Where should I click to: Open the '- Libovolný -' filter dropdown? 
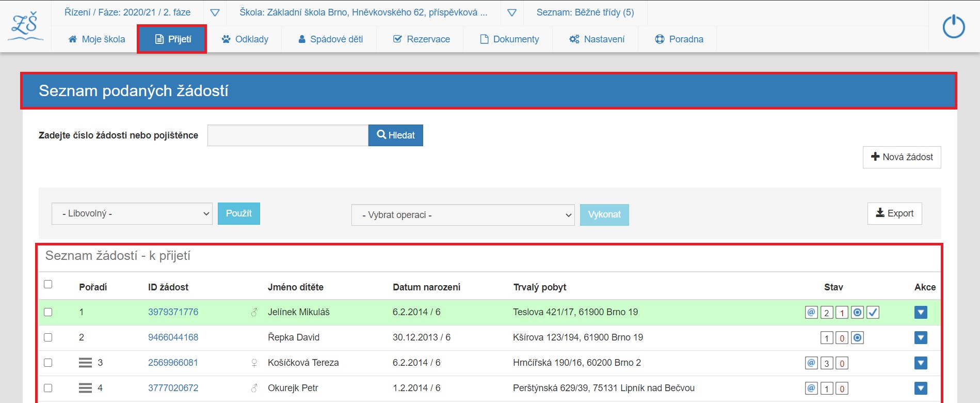(x=132, y=213)
